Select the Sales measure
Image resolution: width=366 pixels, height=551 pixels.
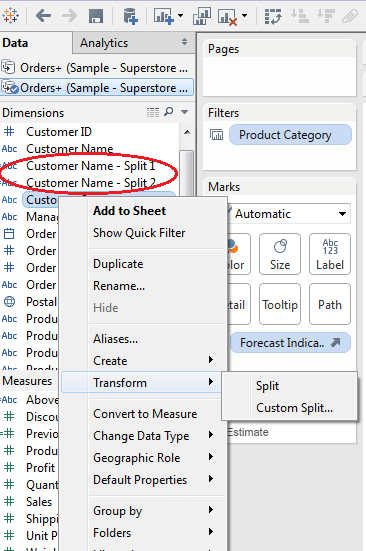point(39,502)
